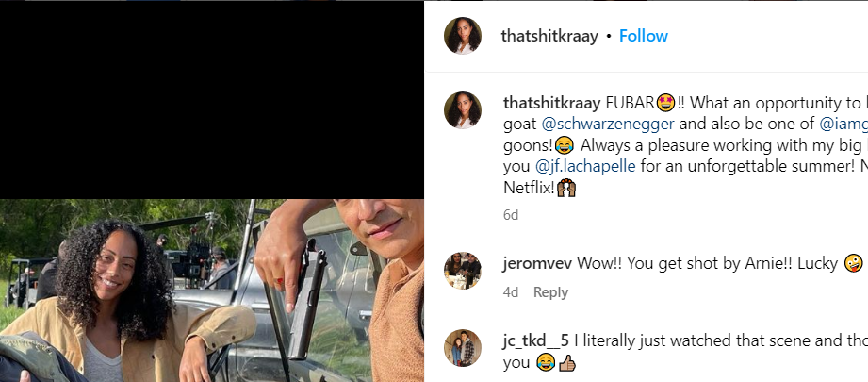The height and width of the screenshot is (382, 868).
Task: Open thatshitkraay's profile picture in post header
Action: [x=463, y=36]
